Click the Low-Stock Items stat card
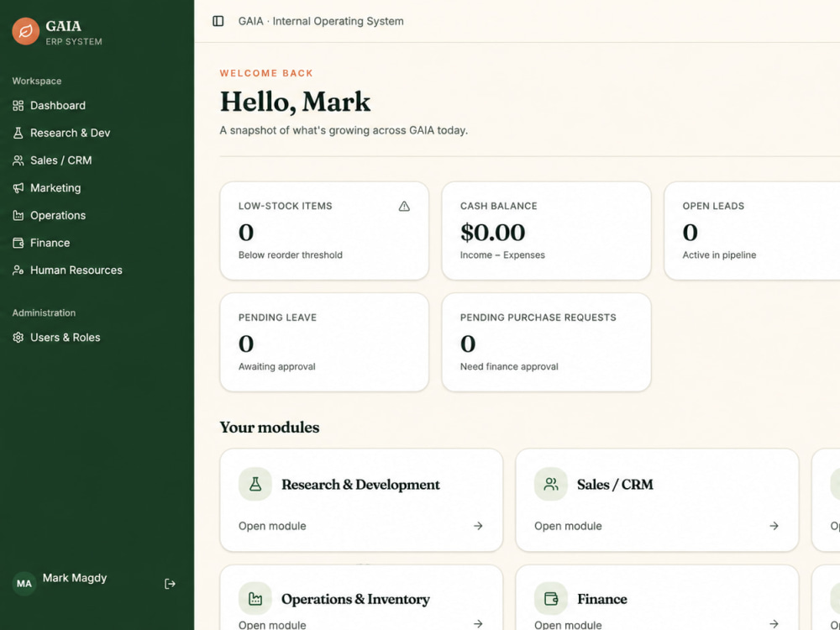The image size is (840, 630). (x=324, y=231)
